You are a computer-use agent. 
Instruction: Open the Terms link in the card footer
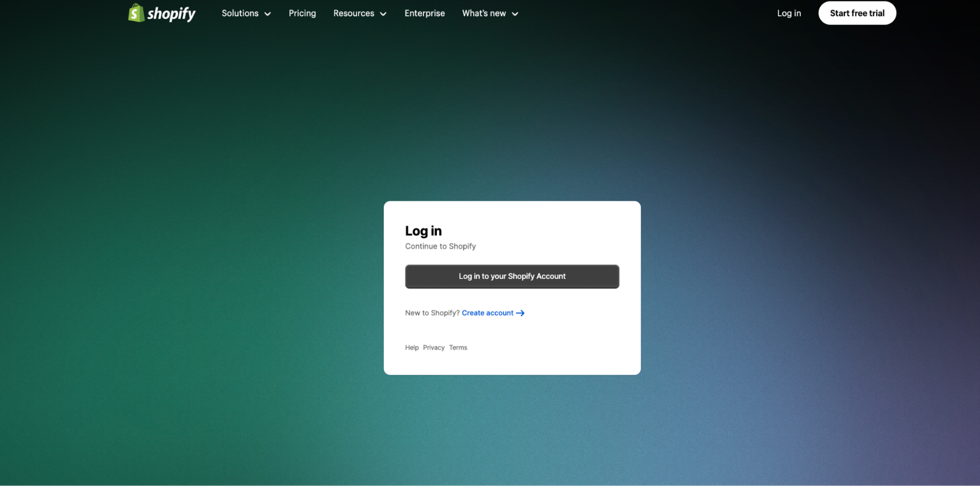point(458,347)
